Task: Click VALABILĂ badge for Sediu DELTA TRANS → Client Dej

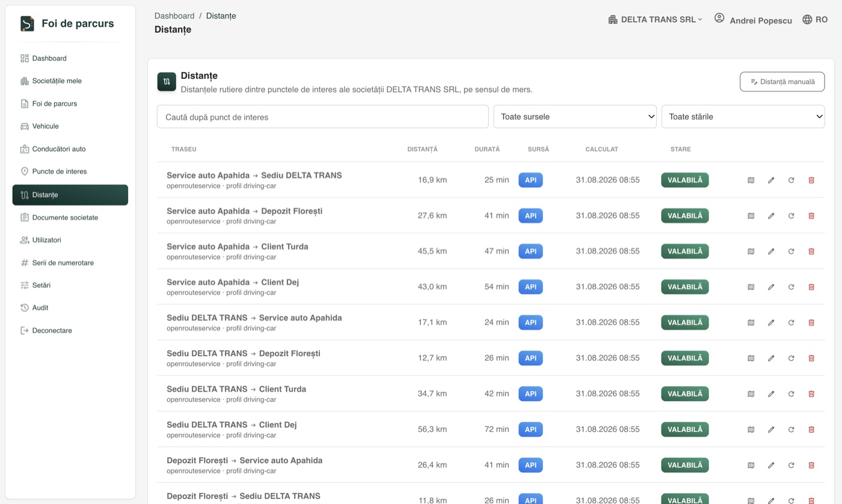Action: tap(685, 429)
